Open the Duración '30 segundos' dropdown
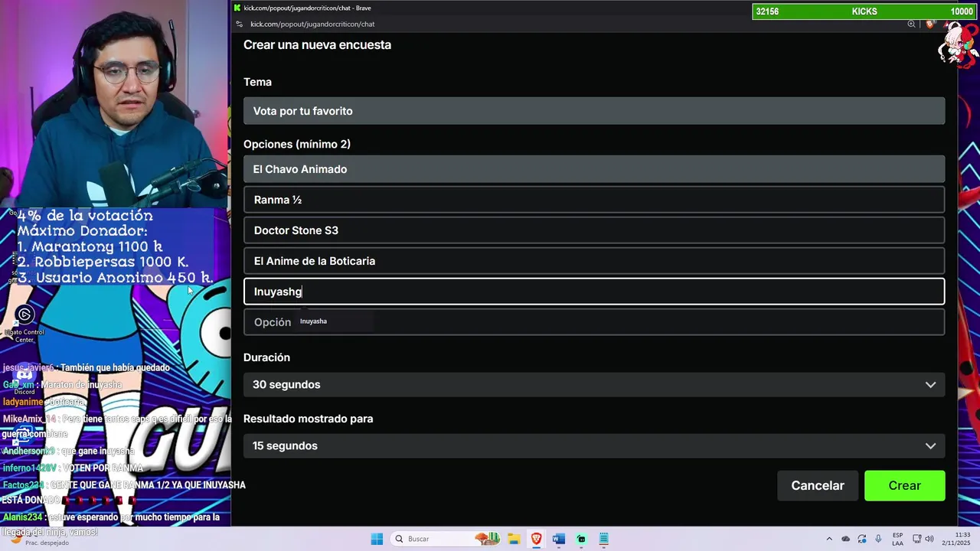 (x=594, y=384)
